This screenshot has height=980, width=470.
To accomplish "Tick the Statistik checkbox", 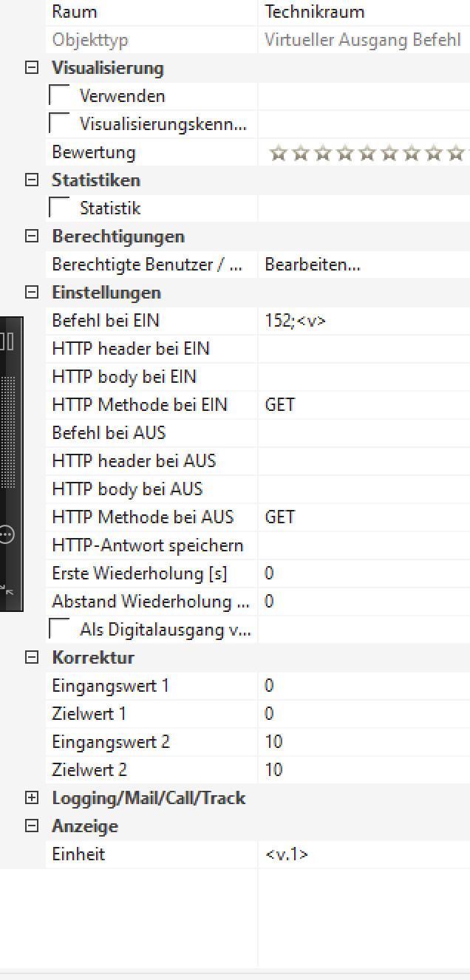I will click(59, 208).
